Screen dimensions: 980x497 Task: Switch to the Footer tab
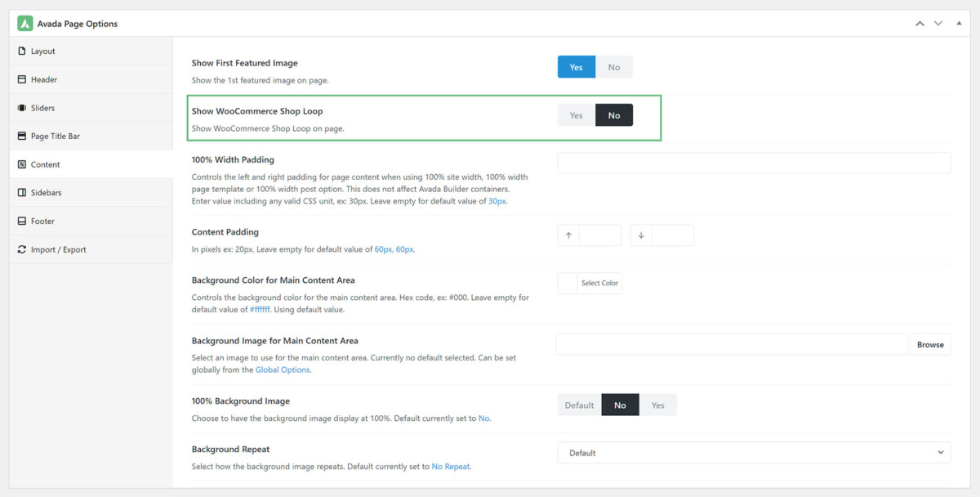click(x=42, y=221)
